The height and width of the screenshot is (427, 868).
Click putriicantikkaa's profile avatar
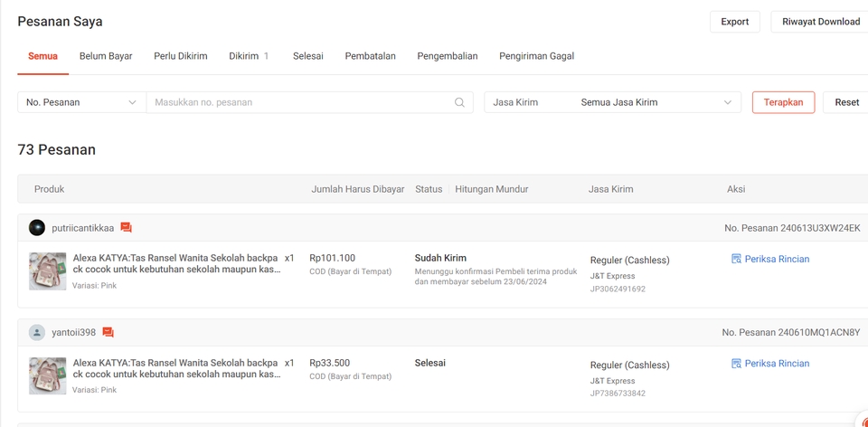coord(36,228)
